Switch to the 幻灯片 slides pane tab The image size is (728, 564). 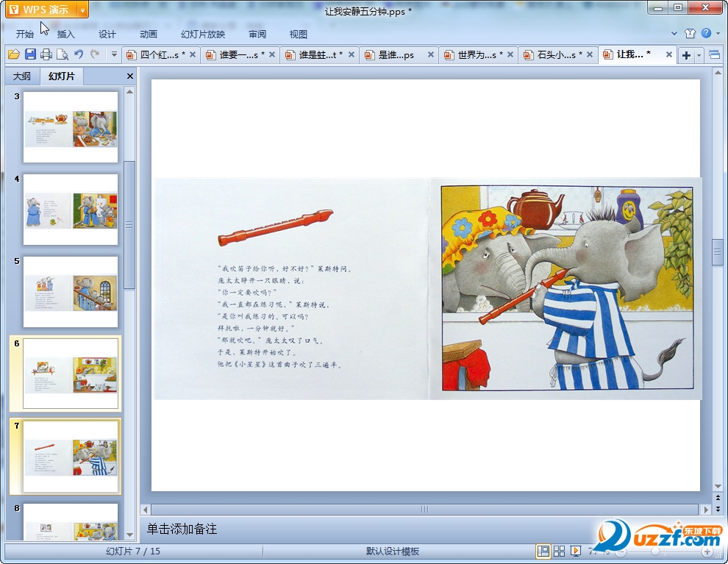coord(61,76)
